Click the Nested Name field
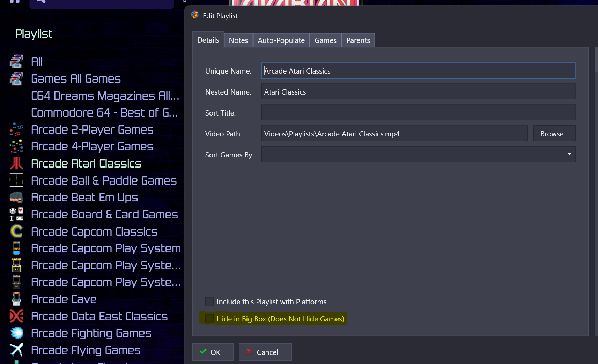The width and height of the screenshot is (598, 364). [418, 92]
